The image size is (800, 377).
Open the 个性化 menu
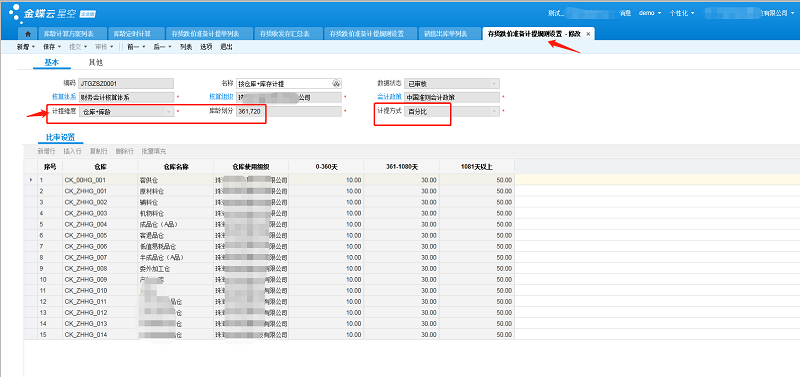(682, 13)
